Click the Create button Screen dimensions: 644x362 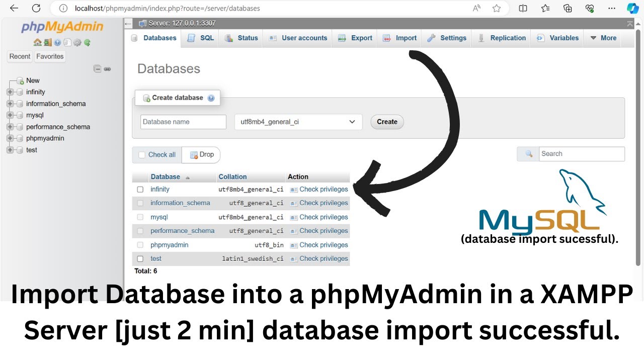[387, 122]
